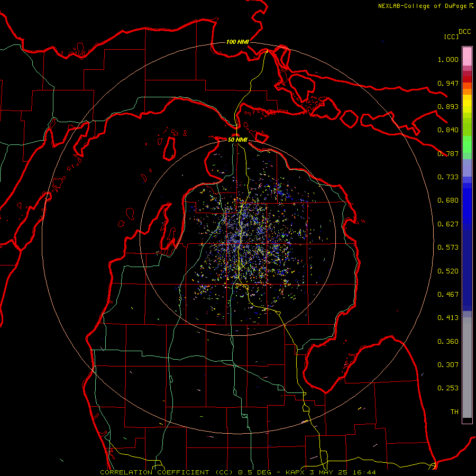476x476 pixels.
Task: Click the 0.360 scale value
Action: coord(448,342)
